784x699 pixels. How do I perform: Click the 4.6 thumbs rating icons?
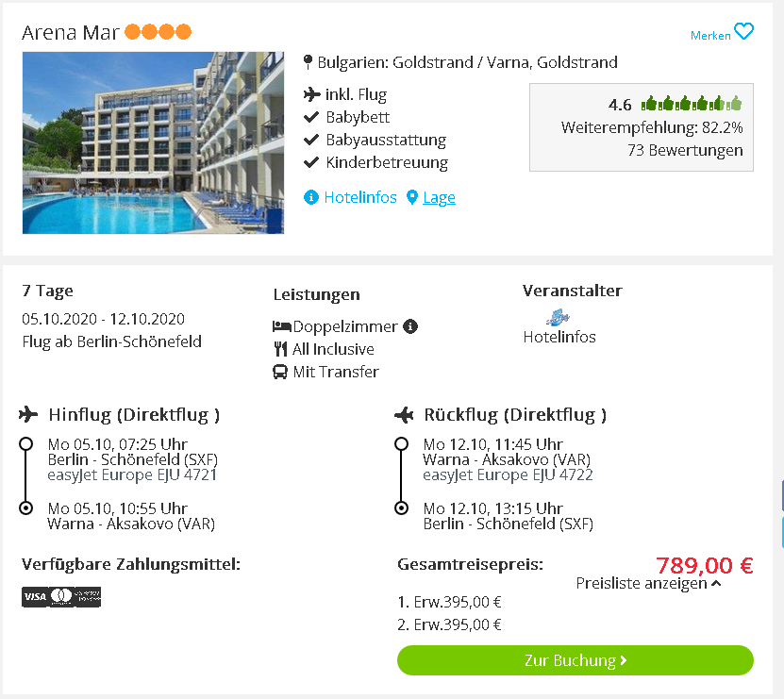[x=692, y=104]
